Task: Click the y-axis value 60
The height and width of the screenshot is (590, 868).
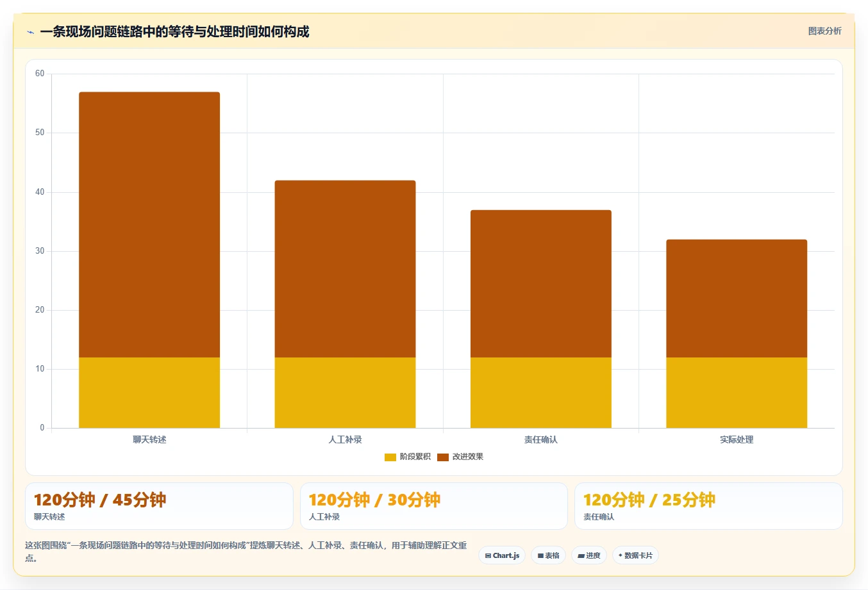Action: [40, 74]
